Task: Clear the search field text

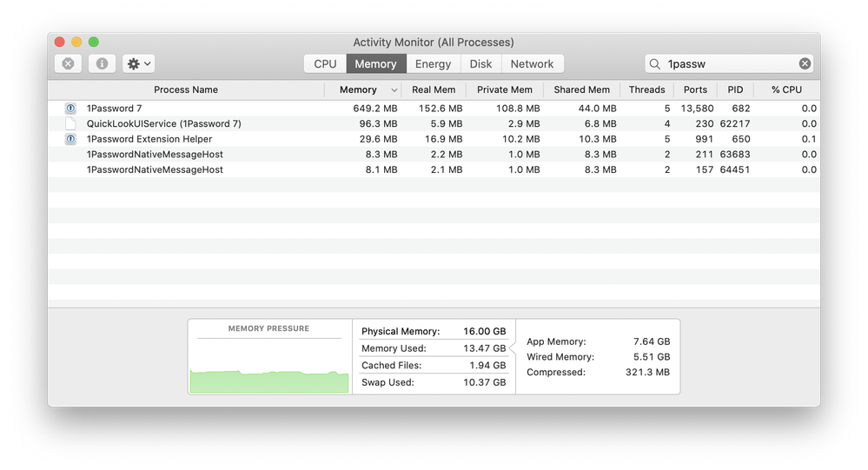Action: [x=805, y=63]
